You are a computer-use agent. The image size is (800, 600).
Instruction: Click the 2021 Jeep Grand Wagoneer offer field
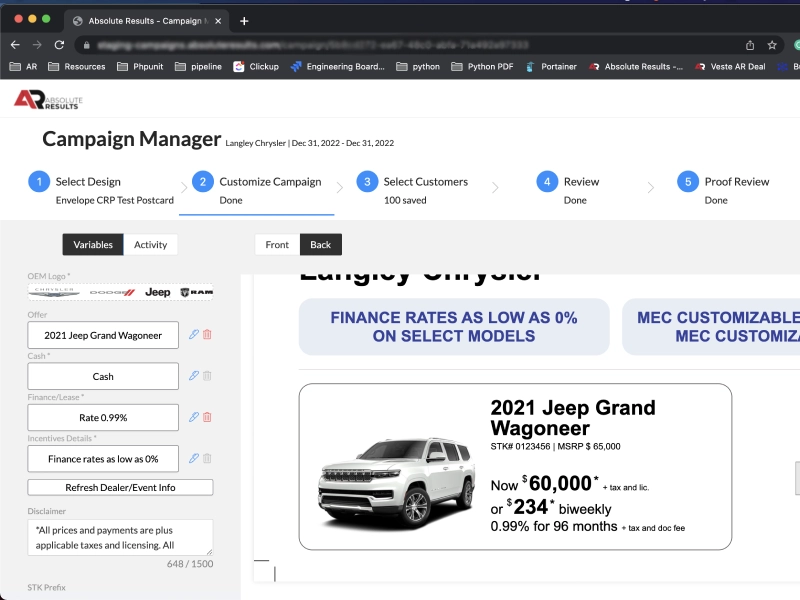(x=103, y=335)
